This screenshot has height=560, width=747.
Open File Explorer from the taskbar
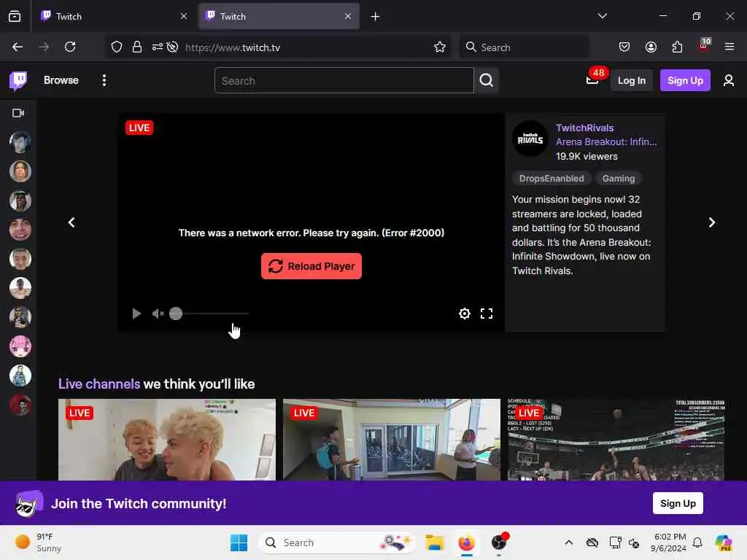pos(435,542)
